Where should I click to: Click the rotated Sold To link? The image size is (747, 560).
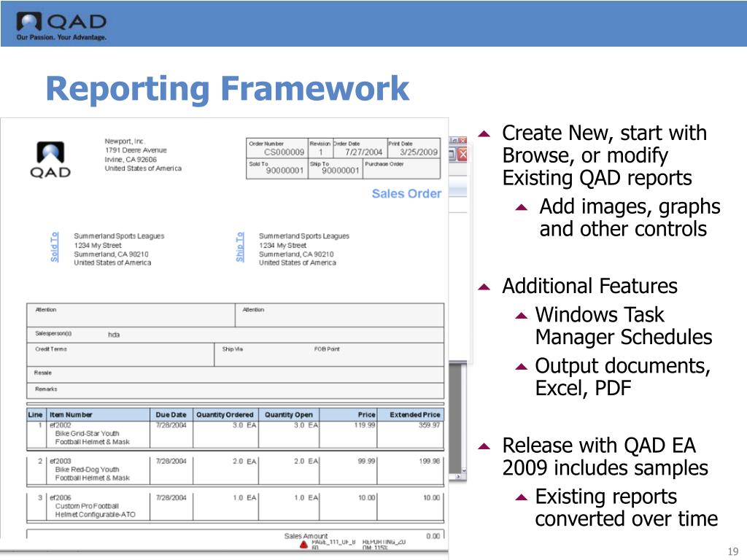pyautogui.click(x=54, y=246)
